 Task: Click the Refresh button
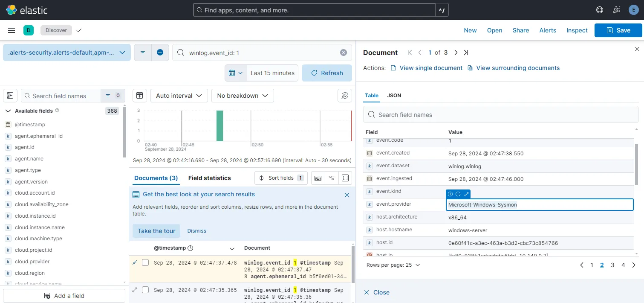(327, 73)
